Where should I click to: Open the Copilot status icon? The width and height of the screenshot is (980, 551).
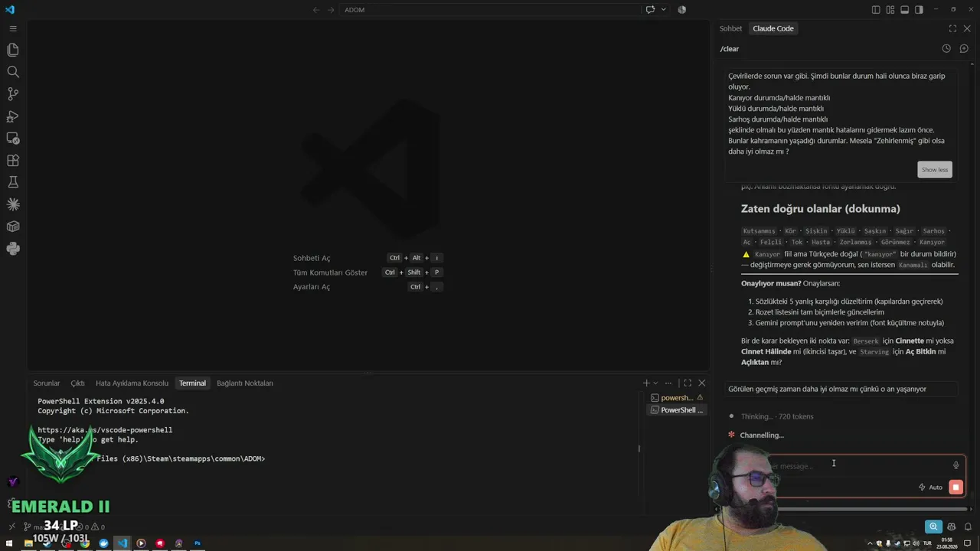952,527
